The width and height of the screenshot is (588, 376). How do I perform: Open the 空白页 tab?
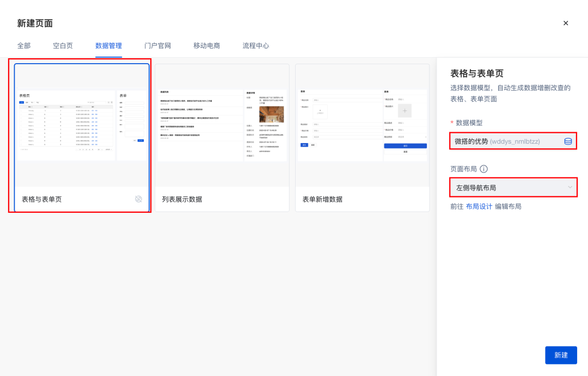(x=63, y=46)
